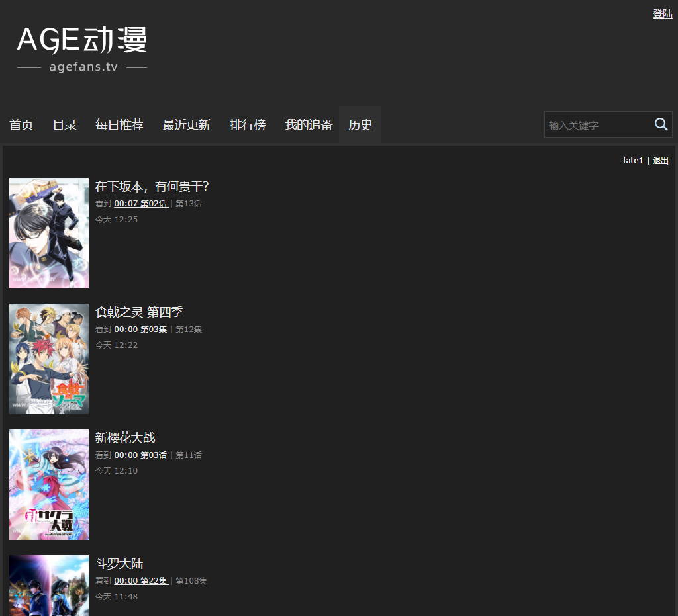Resume 00:00 第03话 of 新樱花大战
Image resolution: width=678 pixels, height=616 pixels.
pos(142,455)
